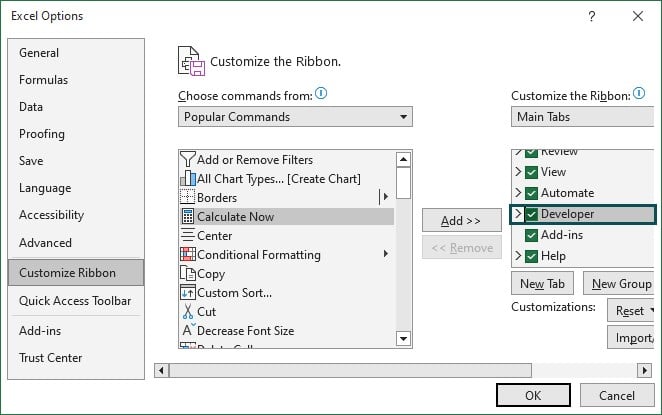This screenshot has width=662, height=415.
Task: Toggle the Developer tab checkbox
Action: (531, 214)
